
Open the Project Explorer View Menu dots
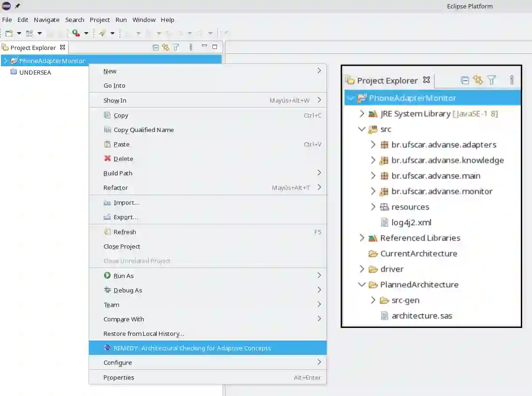point(191,47)
